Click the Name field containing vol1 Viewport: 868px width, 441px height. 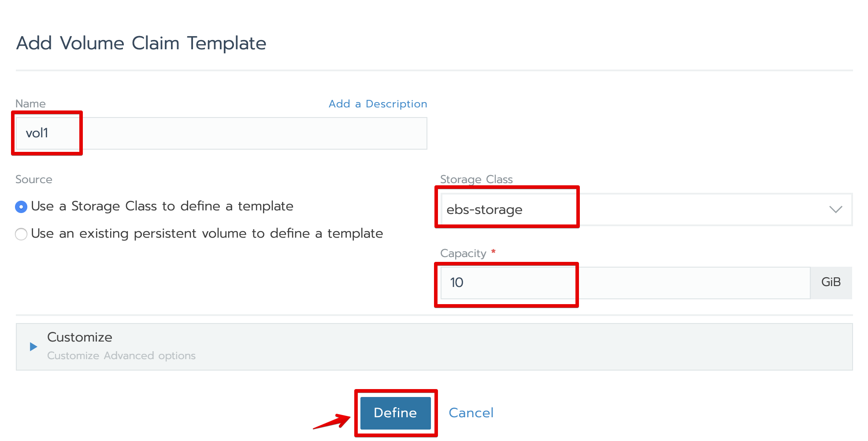[x=220, y=133]
